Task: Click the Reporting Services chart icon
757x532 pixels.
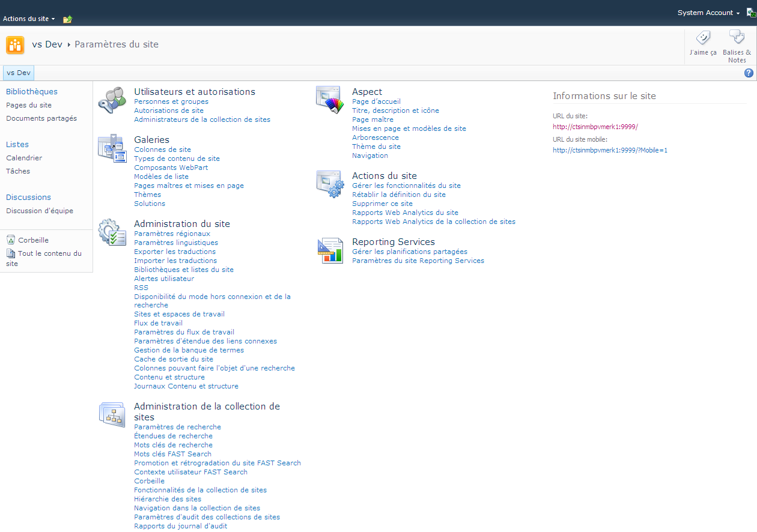Action: pos(330,250)
